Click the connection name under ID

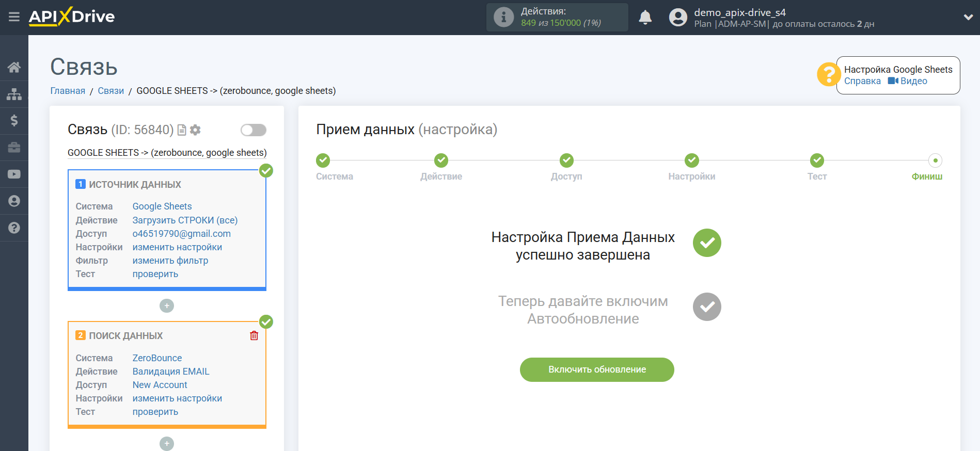click(167, 153)
